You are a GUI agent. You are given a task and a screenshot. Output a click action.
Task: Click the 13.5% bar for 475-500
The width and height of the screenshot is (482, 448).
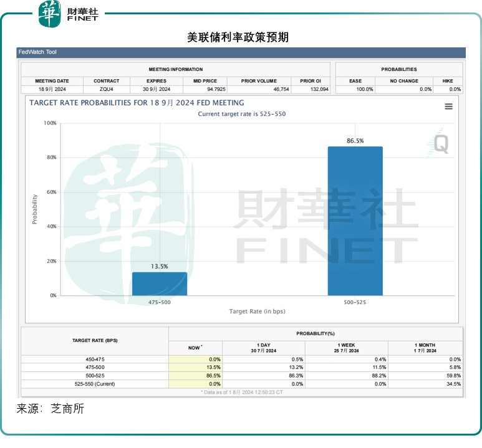pyautogui.click(x=160, y=284)
